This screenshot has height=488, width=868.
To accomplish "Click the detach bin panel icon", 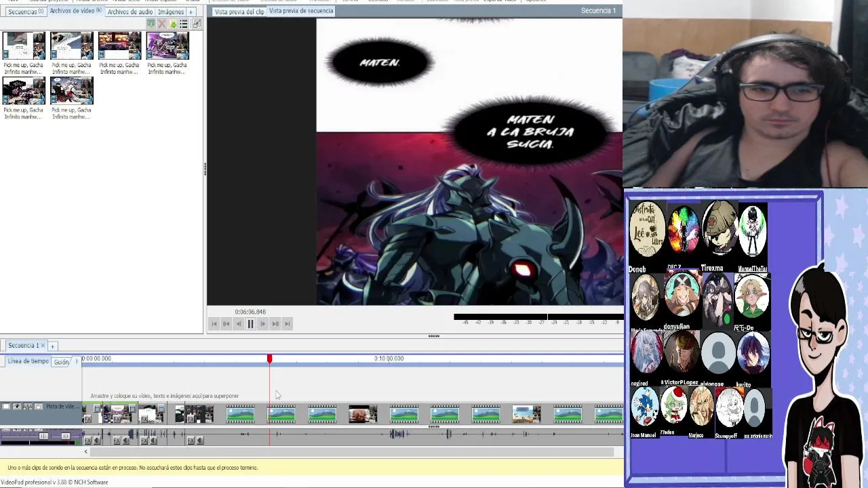I will point(197,24).
